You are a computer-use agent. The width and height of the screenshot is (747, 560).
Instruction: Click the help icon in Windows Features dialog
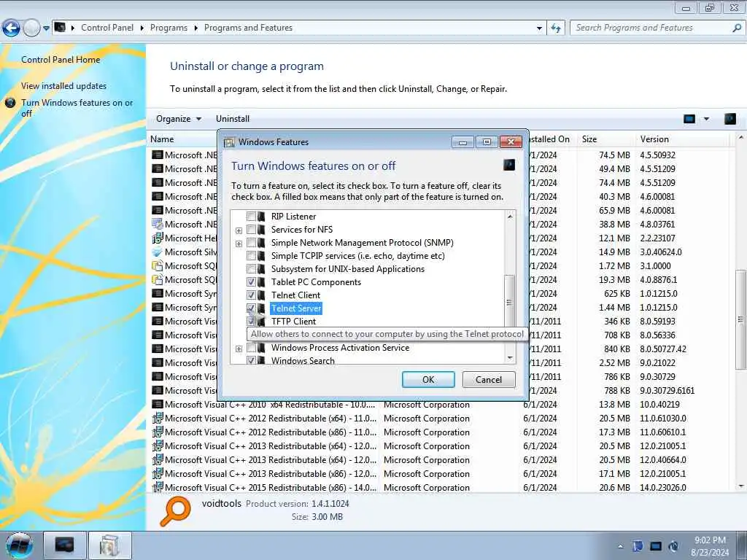[x=509, y=166]
